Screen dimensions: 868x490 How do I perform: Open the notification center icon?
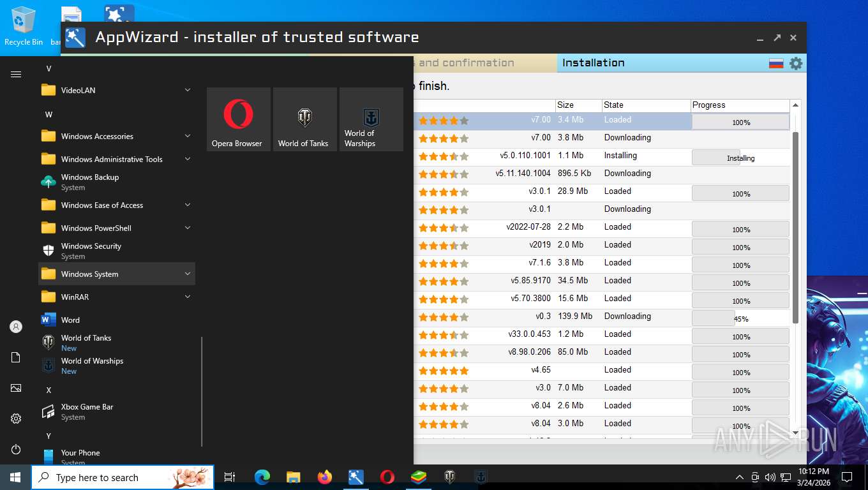click(x=847, y=477)
